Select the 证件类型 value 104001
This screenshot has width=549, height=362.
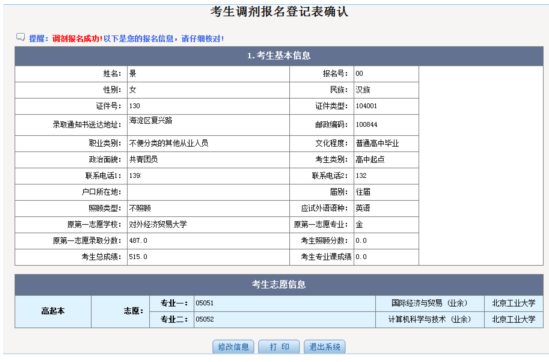(x=366, y=106)
